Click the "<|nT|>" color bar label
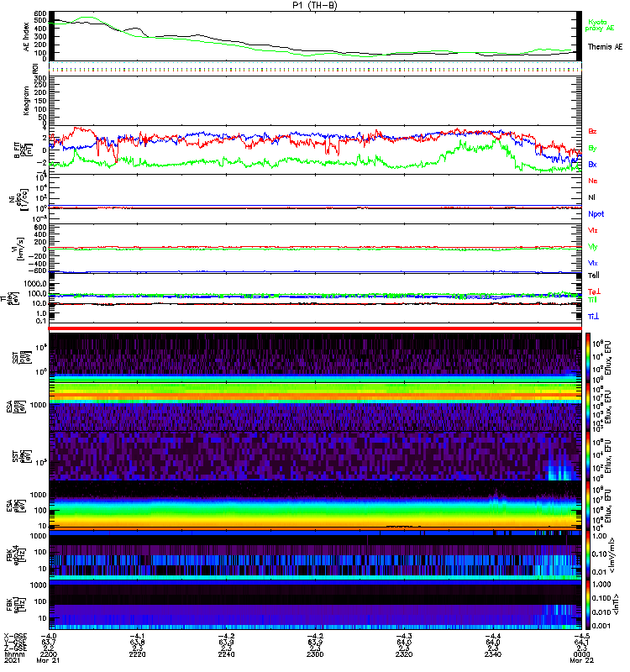630x672 pixels. 615,604
